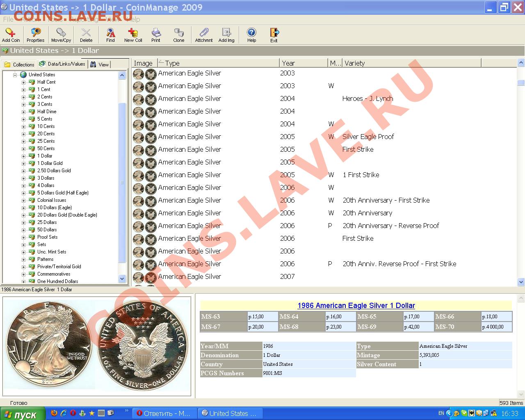Expand the Patterns tree node

coord(23,259)
